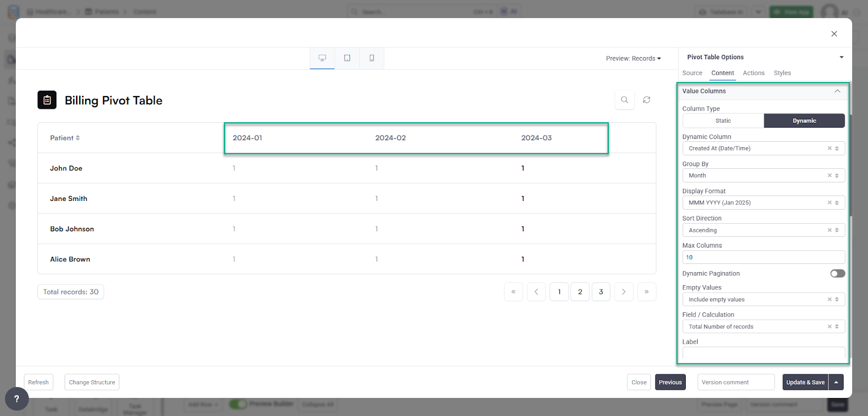Click the refresh table icon
Viewport: 868px width, 416px height.
647,100
